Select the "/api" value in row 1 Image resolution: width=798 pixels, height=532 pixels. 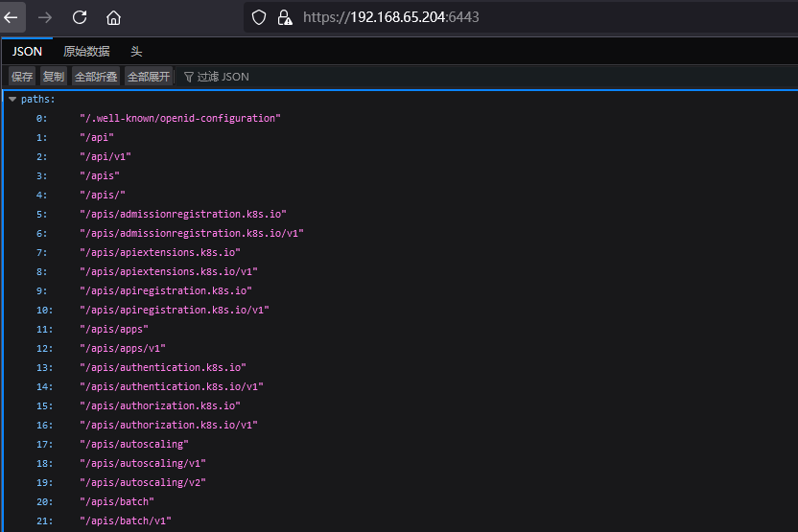click(97, 137)
